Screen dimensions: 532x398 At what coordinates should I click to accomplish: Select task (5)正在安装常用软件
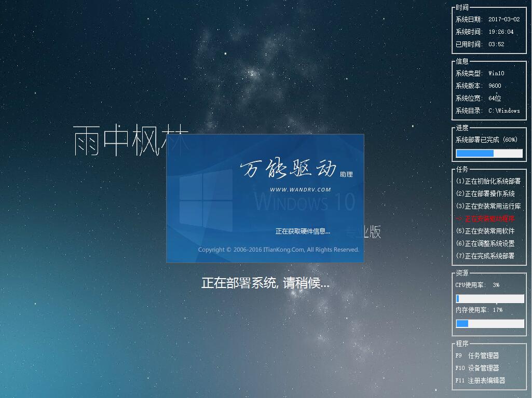[x=485, y=231]
